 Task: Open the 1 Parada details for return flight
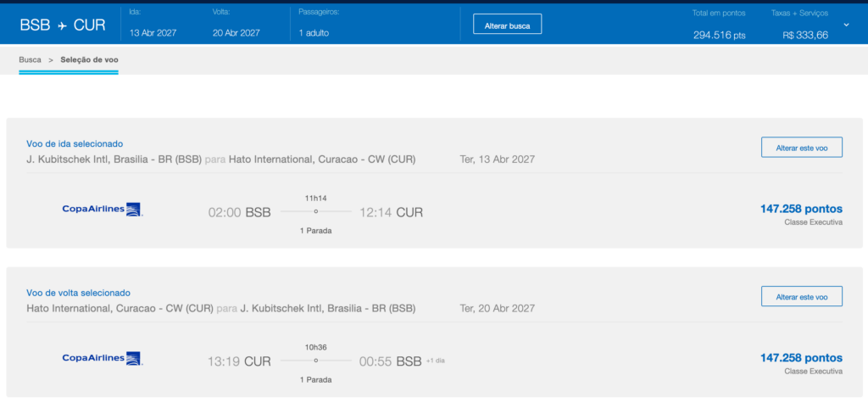(315, 380)
